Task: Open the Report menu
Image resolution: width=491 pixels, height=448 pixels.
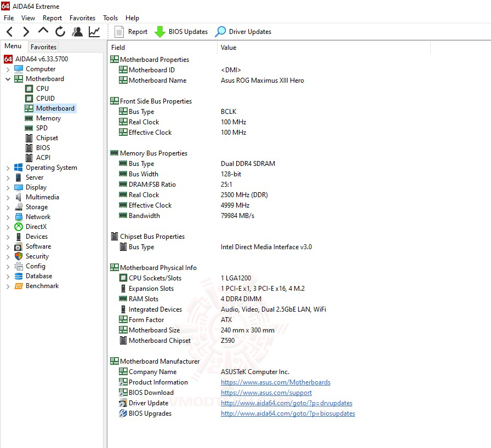Action: [52, 18]
